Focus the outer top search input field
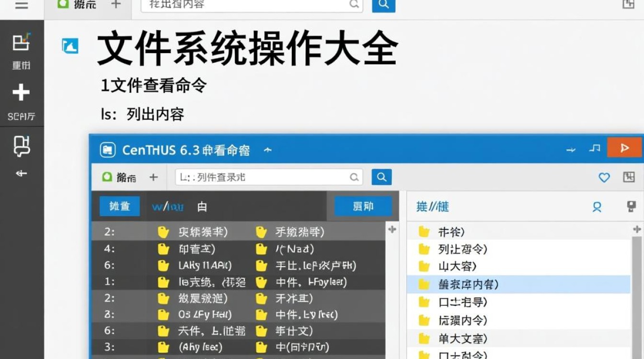Image resolution: width=644 pixels, height=359 pixels. click(x=252, y=5)
